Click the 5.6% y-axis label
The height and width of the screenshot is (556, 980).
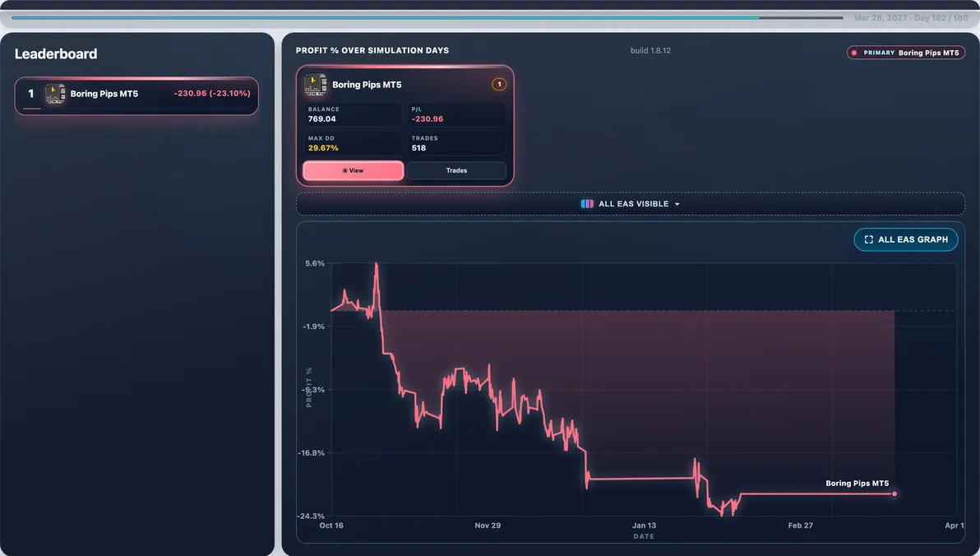pos(315,263)
